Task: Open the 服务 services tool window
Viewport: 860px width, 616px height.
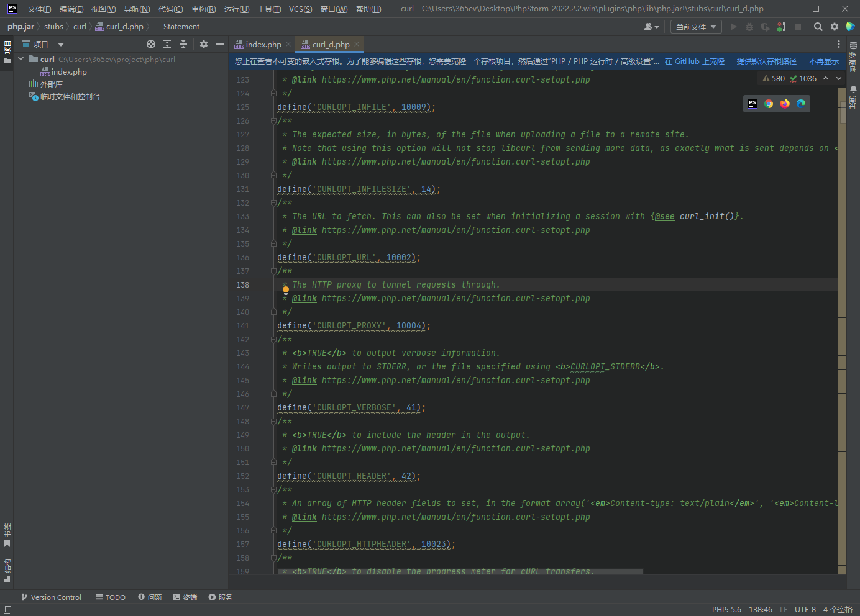Action: [x=221, y=597]
